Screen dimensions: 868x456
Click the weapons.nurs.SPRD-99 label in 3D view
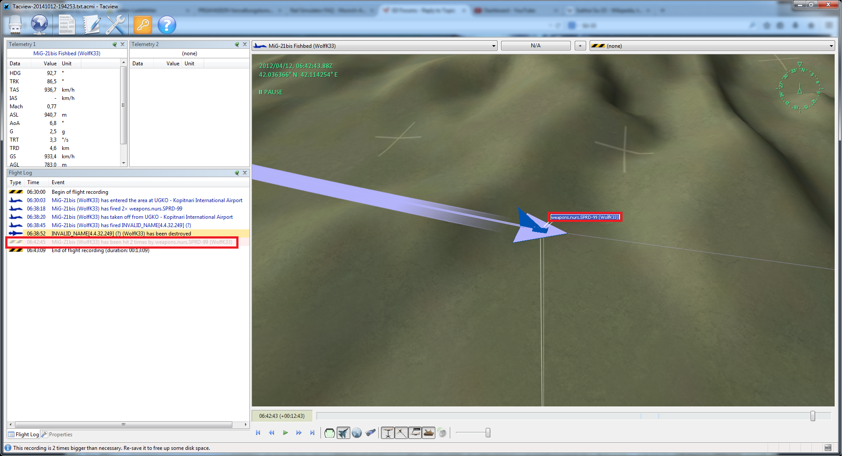[585, 217]
